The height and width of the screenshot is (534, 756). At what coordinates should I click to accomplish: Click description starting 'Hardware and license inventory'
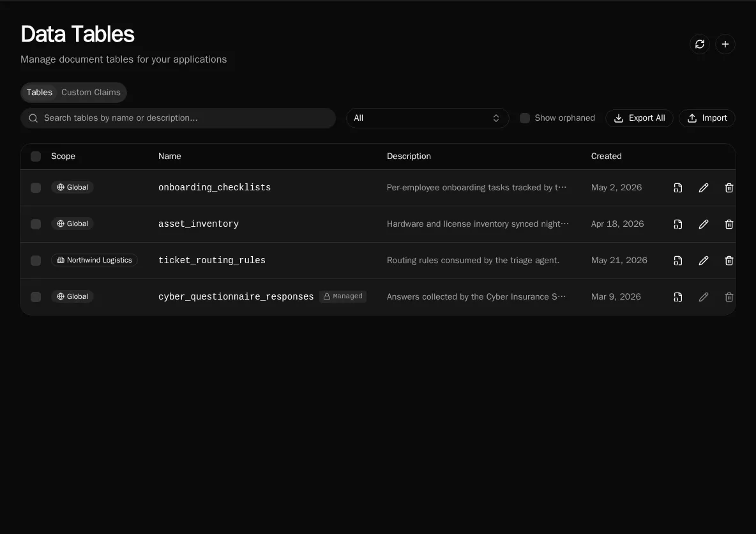tap(478, 224)
